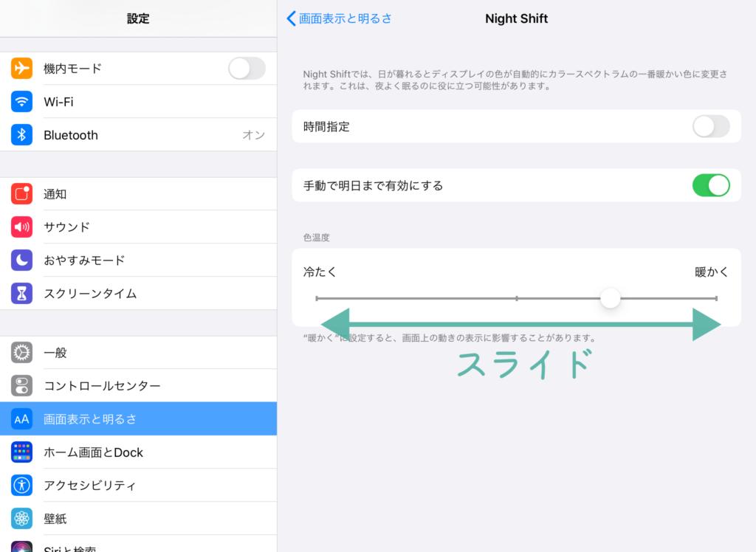
Task: Go back to 画面表示と明るさ
Action: point(340,18)
